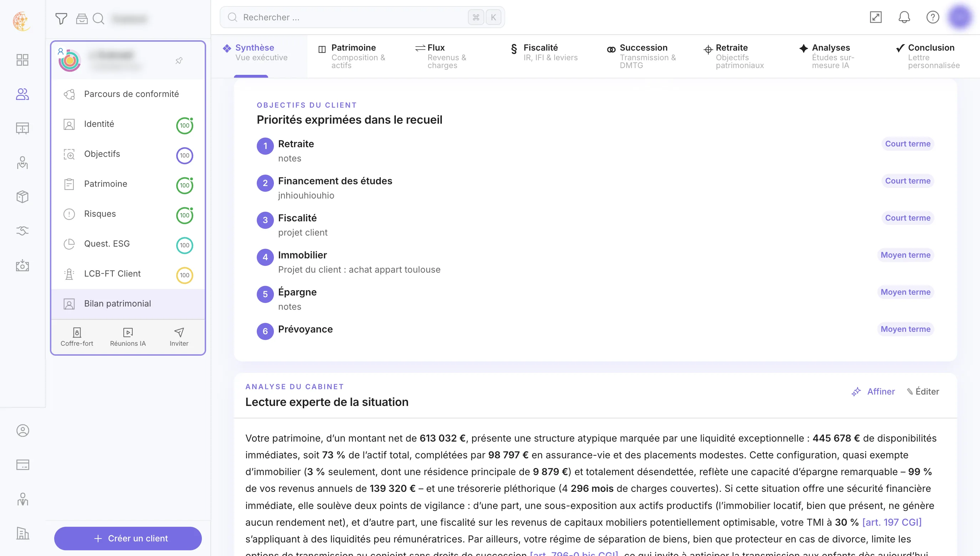
Task: Click the Court terme tag on Fiscalité
Action: pos(908,218)
